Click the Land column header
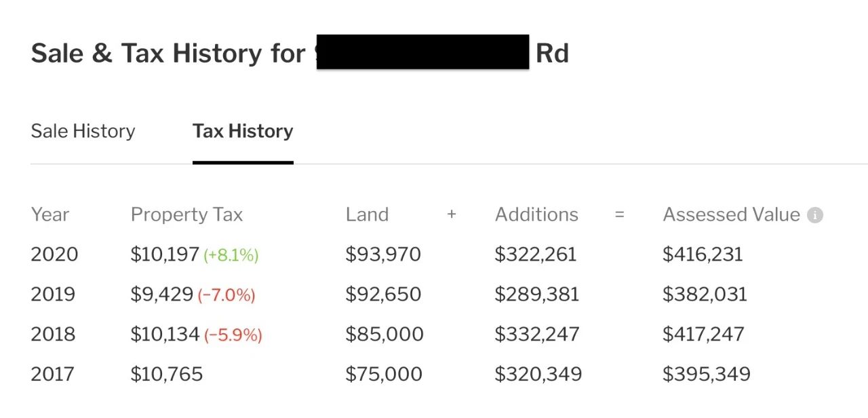Image resolution: width=868 pixels, height=418 pixels. 367,214
